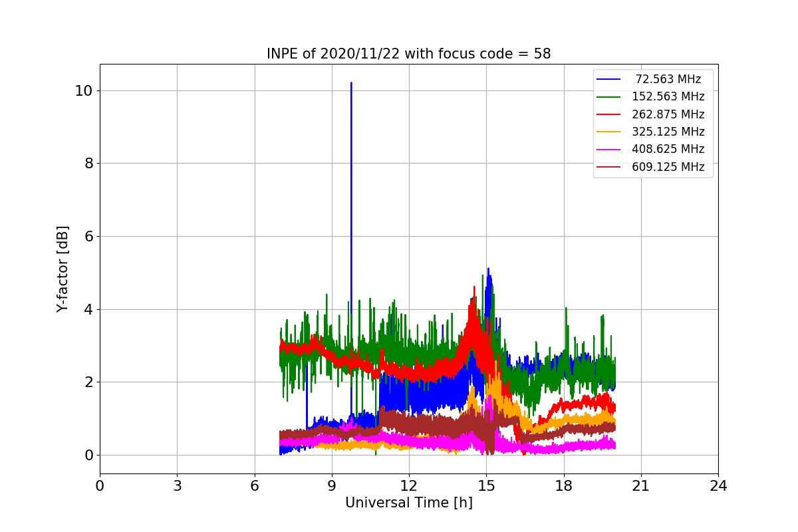Click the x-axis tick label 3
The image size is (798, 532).
(x=177, y=485)
